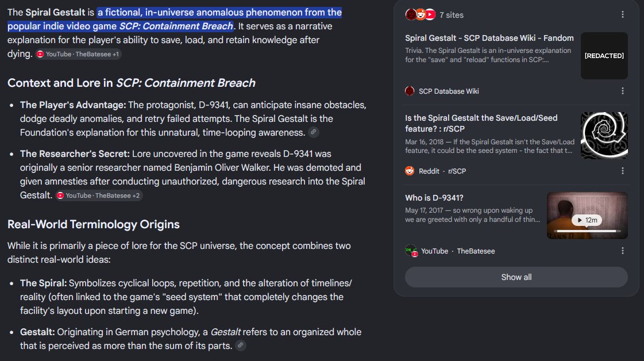The image size is (644, 361).
Task: Click the link icon after time-looping awareness
Action: point(313,132)
